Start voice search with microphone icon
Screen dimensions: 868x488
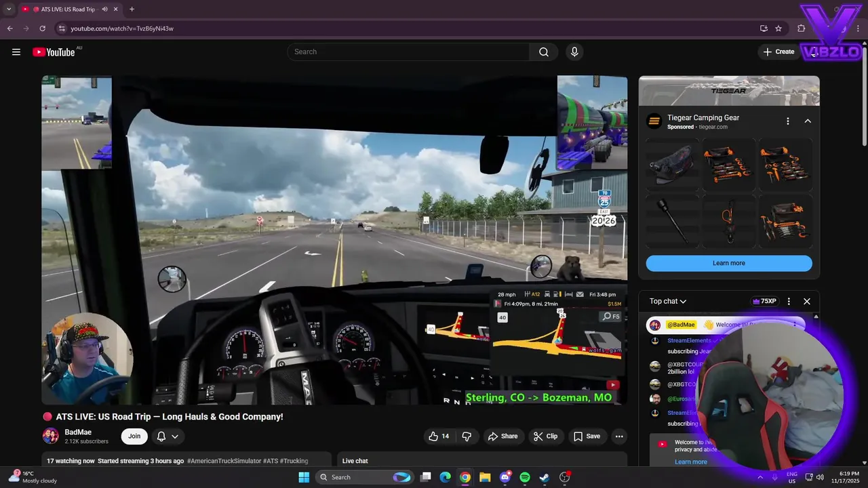pyautogui.click(x=574, y=52)
